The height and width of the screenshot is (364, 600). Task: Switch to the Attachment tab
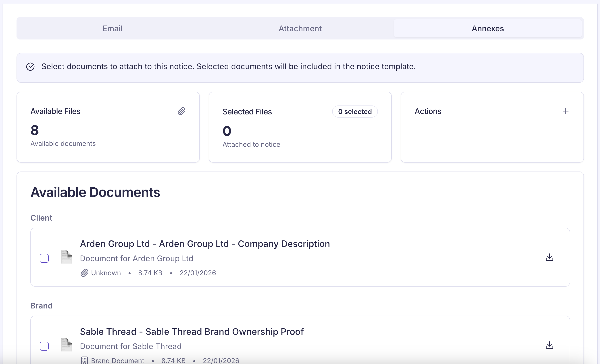[x=300, y=29]
